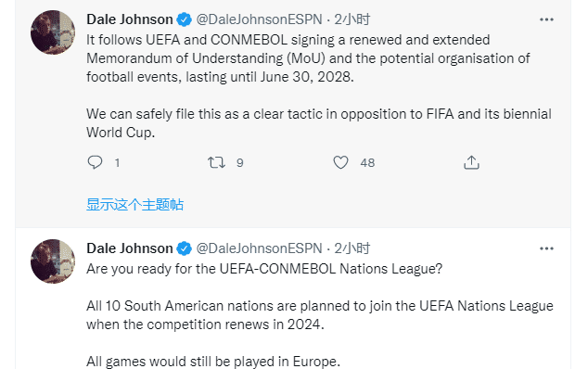This screenshot has width=588, height=369.
Task: Open Dale Johnson name on first tweet
Action: click(130, 19)
